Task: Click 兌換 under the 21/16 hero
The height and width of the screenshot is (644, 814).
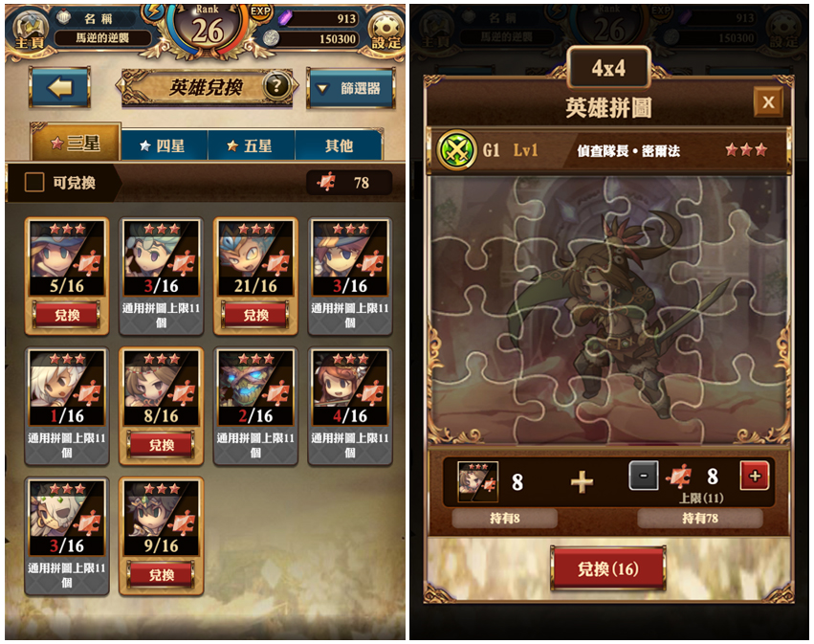Action: coord(255,315)
